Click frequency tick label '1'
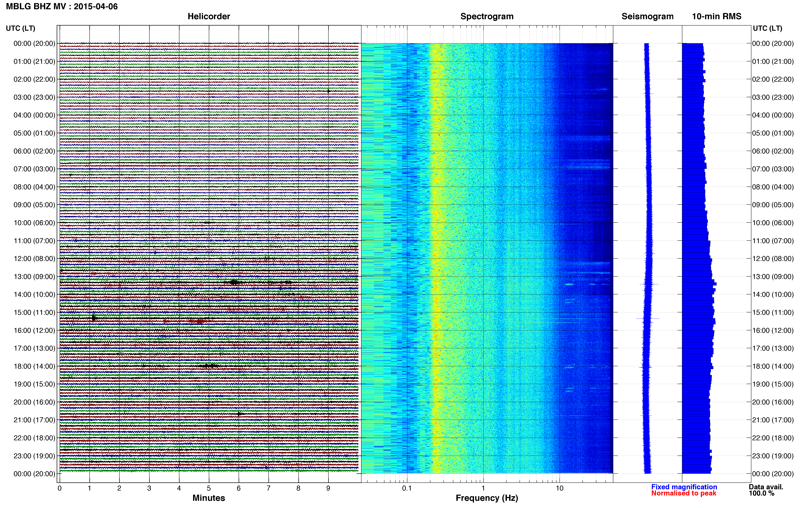This screenshot has width=812, height=508. coord(483,488)
